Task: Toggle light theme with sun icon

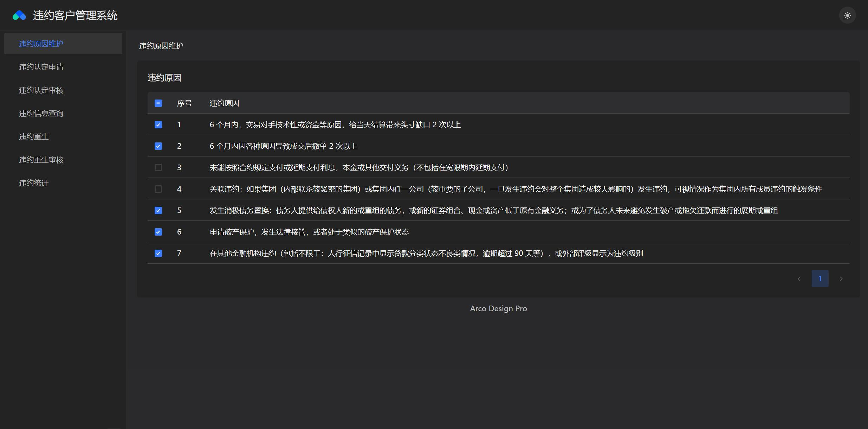Action: 847,15
